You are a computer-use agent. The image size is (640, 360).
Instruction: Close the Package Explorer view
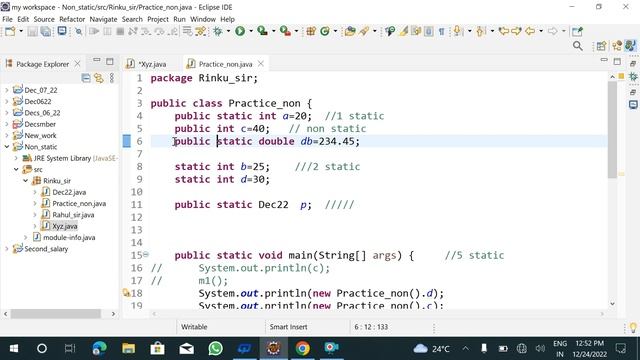pyautogui.click(x=77, y=64)
